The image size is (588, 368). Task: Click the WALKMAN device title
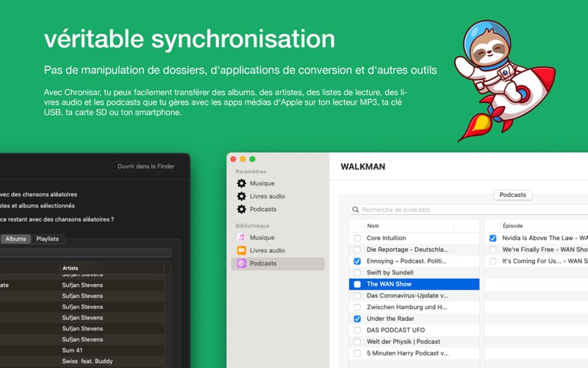362,167
